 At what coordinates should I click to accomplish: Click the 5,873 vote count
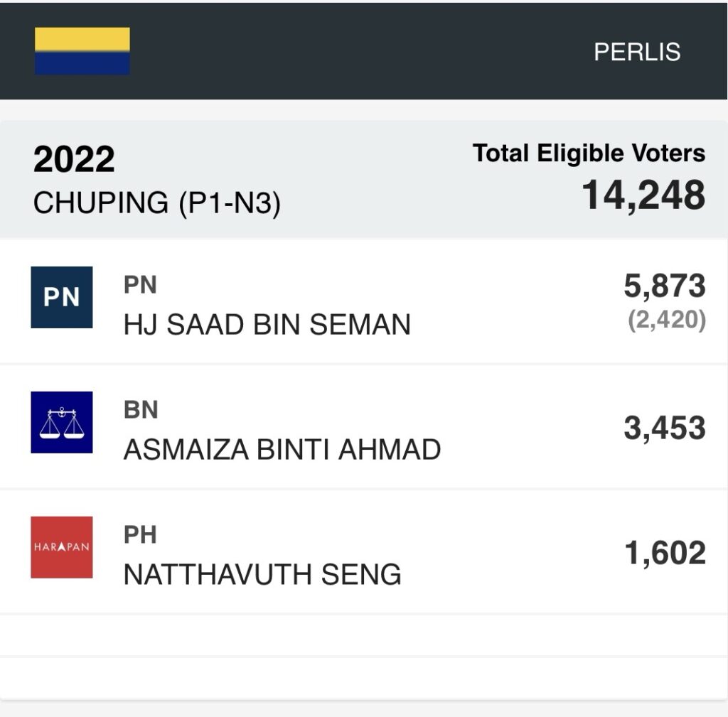pyautogui.click(x=665, y=286)
